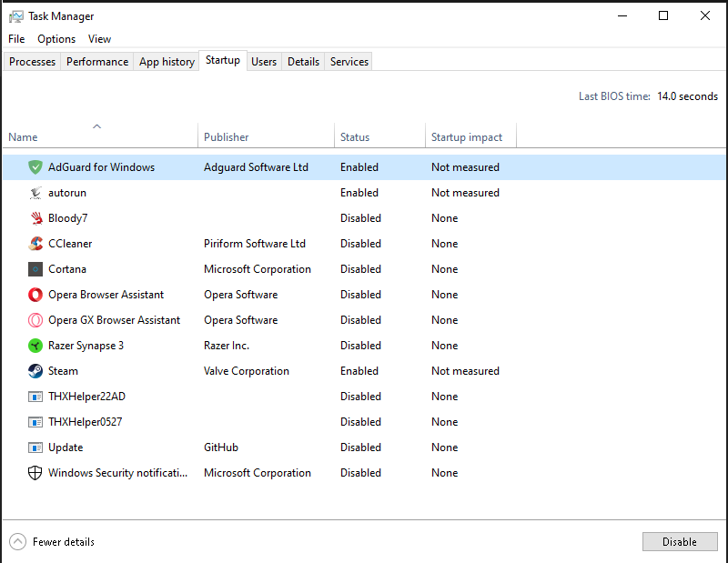This screenshot has width=728, height=563.
Task: Select the Bloody7 red hand icon
Action: [35, 218]
